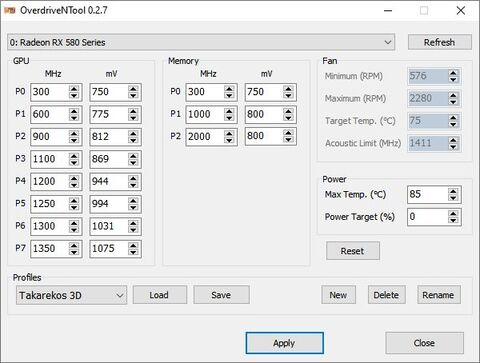Decrease GPU P7 mV with down arrow

pos(133,252)
